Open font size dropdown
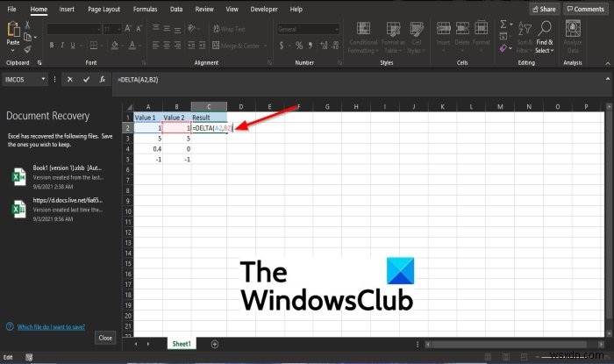Viewport: 614px width, 364px height. point(119,29)
